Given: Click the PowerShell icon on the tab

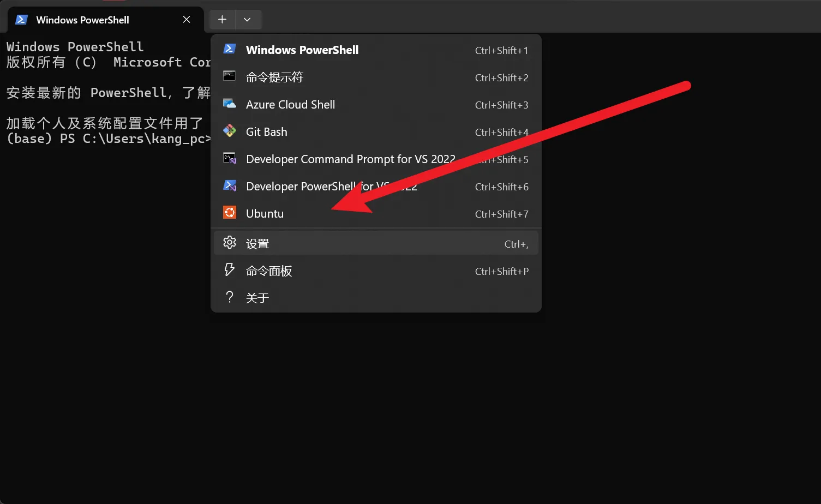Looking at the screenshot, I should tap(21, 20).
